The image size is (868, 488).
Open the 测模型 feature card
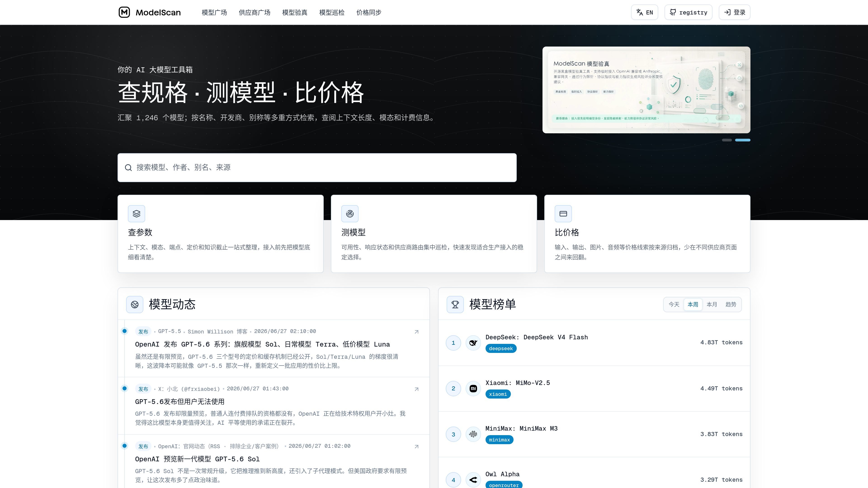pos(434,234)
